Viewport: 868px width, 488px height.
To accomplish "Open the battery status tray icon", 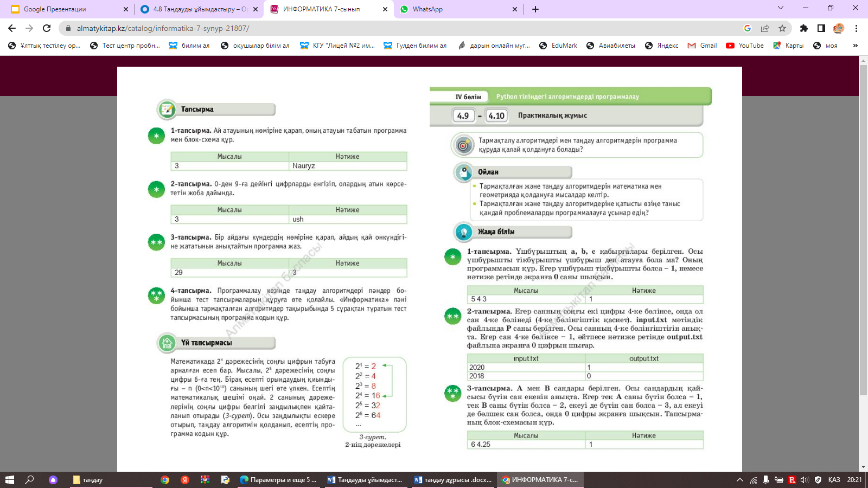I will pos(779,480).
